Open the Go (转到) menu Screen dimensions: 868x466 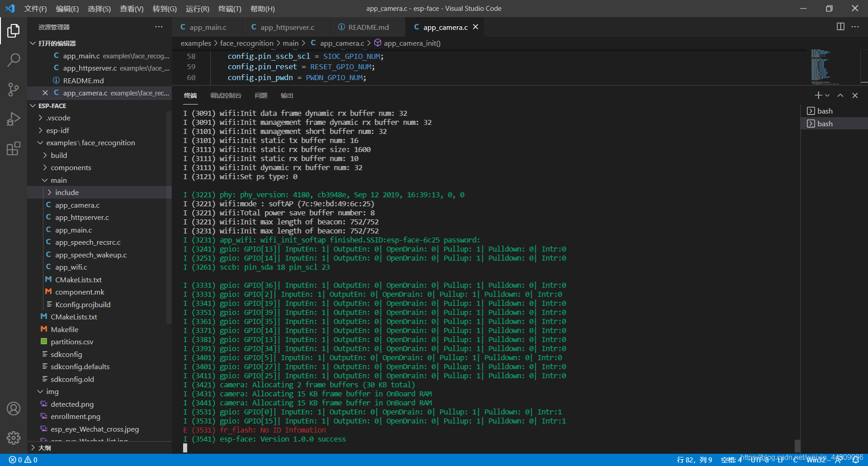pos(165,9)
